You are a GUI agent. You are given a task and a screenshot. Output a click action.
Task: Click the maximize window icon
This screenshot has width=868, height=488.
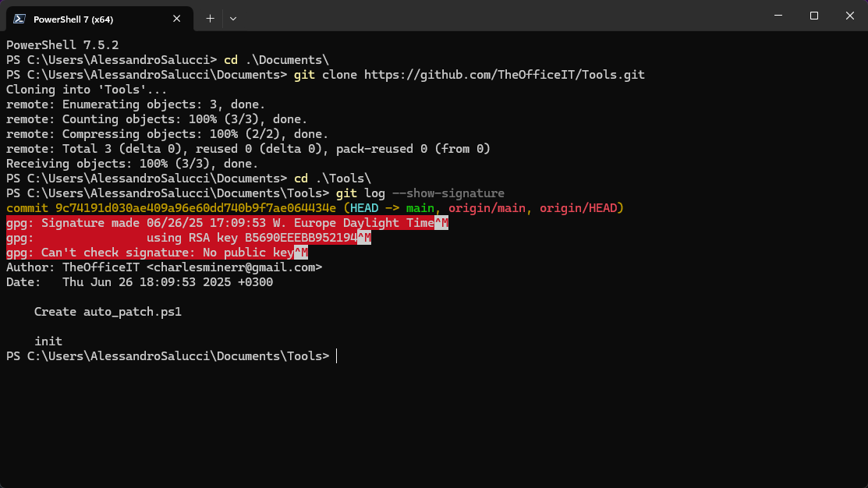coord(813,15)
